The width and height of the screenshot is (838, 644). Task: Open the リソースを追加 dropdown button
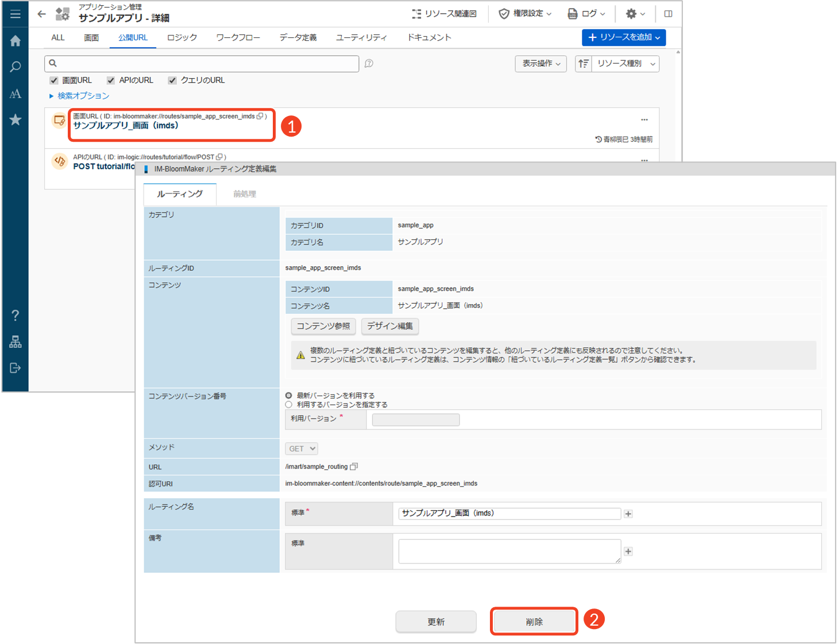[x=623, y=37]
